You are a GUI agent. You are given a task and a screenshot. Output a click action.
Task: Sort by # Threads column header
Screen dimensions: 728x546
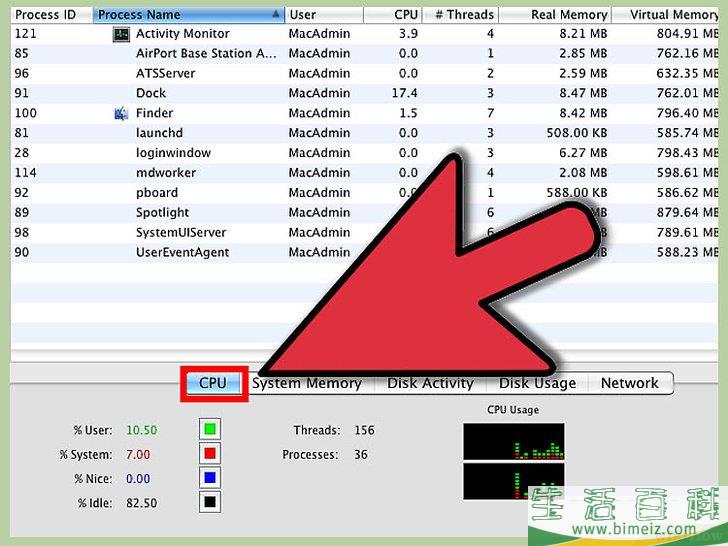click(x=460, y=14)
